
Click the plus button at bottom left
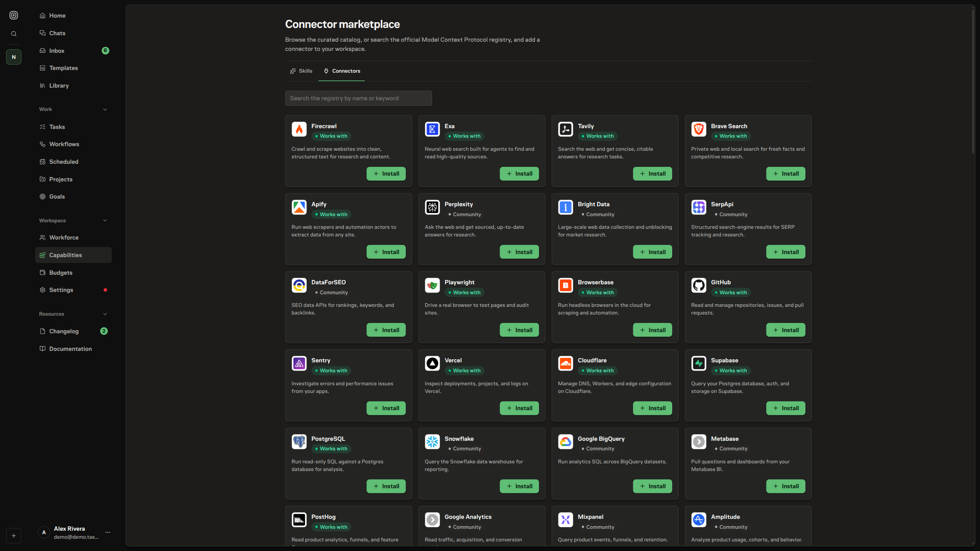pos(14,536)
